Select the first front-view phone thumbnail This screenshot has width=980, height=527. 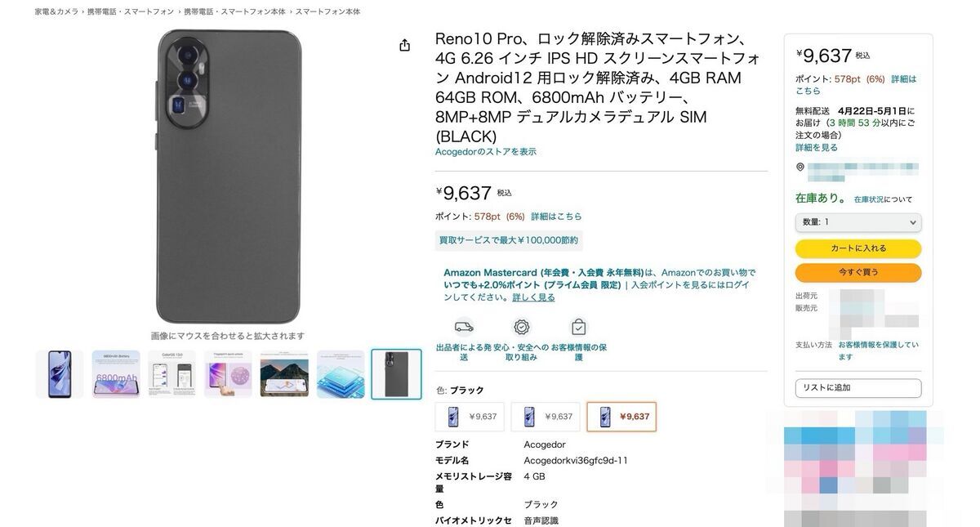tap(60, 374)
